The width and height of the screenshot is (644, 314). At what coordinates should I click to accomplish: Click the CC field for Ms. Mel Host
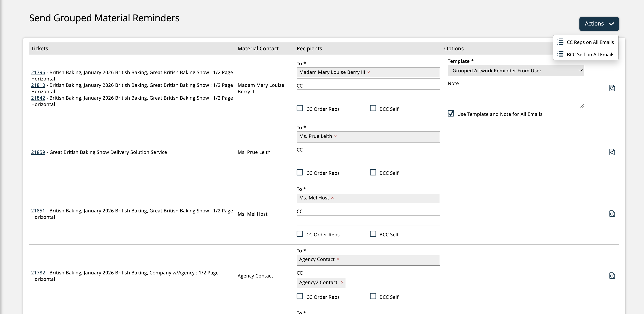368,221
